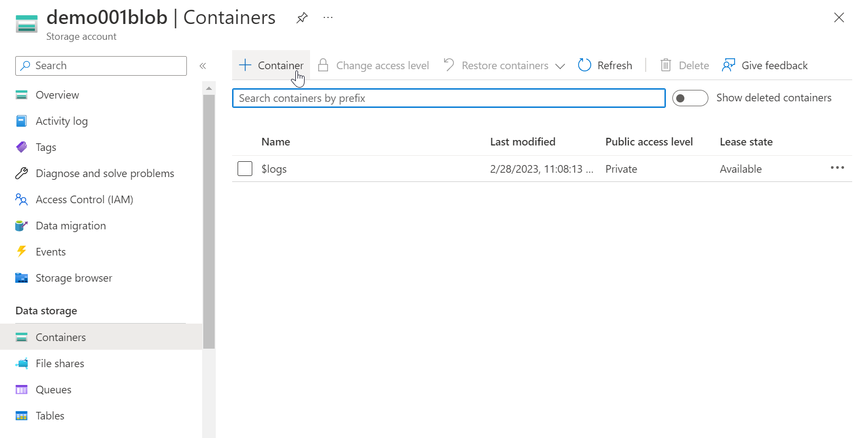The image size is (868, 438).
Task: Open Storage browser from the sidebar
Action: pyautogui.click(x=74, y=278)
